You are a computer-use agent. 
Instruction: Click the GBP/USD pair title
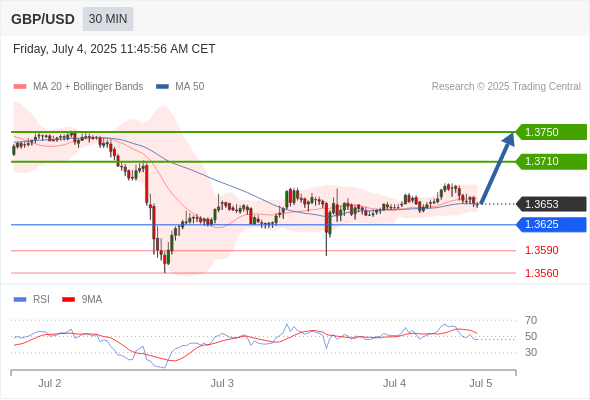pos(43,19)
